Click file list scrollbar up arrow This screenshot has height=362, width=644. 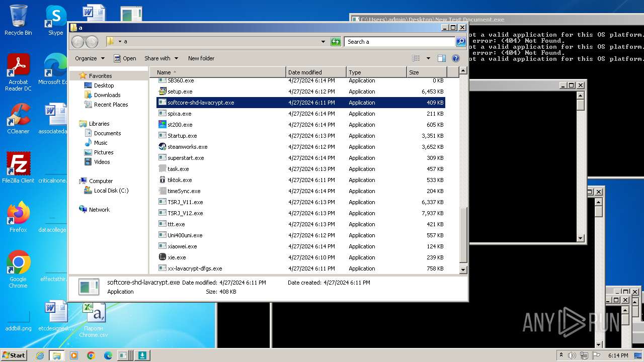(463, 71)
